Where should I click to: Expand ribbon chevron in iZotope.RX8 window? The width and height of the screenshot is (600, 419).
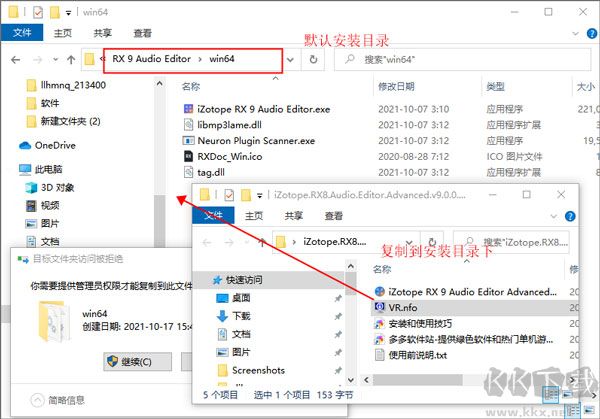(x=554, y=216)
